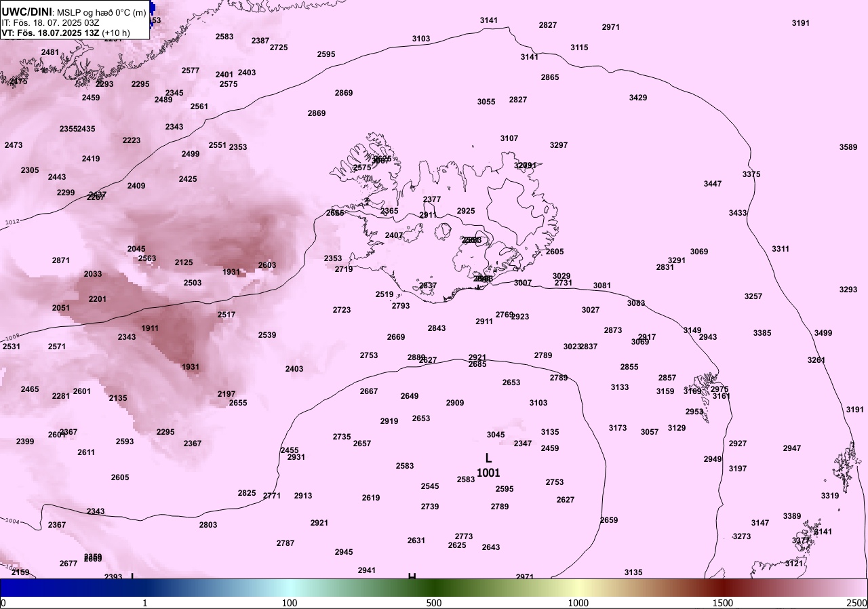
Task: Click the 1500 tick on the color scale
Action: pos(723,603)
